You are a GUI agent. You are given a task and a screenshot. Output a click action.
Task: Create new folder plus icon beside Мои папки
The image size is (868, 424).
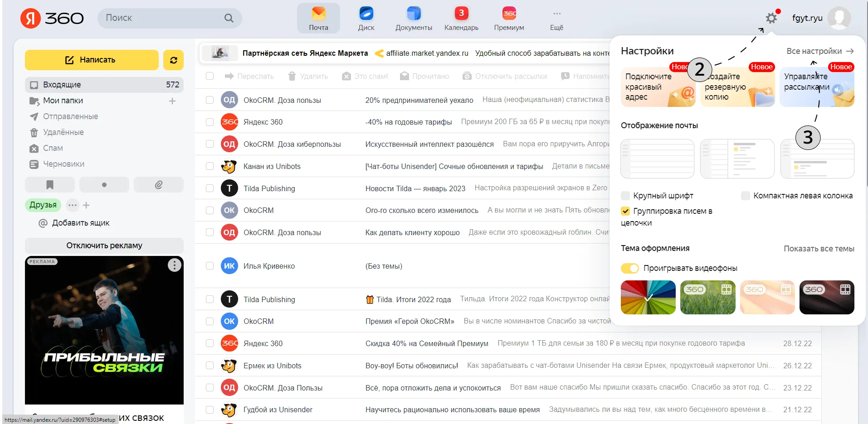coord(172,101)
